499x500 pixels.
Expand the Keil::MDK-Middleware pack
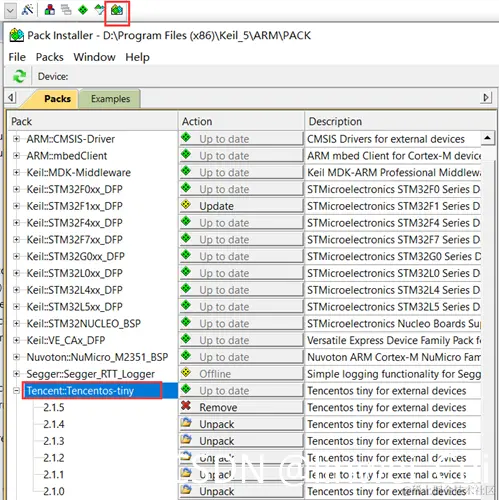click(16, 172)
